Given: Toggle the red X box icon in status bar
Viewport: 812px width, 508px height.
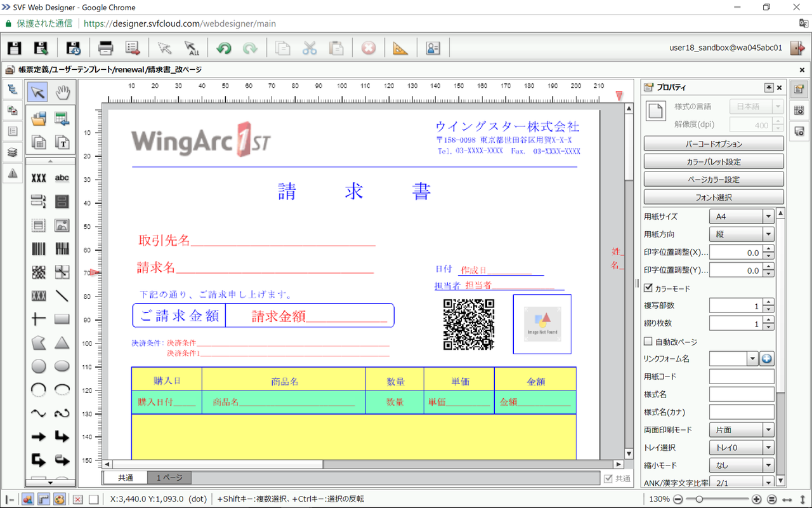Looking at the screenshot, I should coord(77,499).
